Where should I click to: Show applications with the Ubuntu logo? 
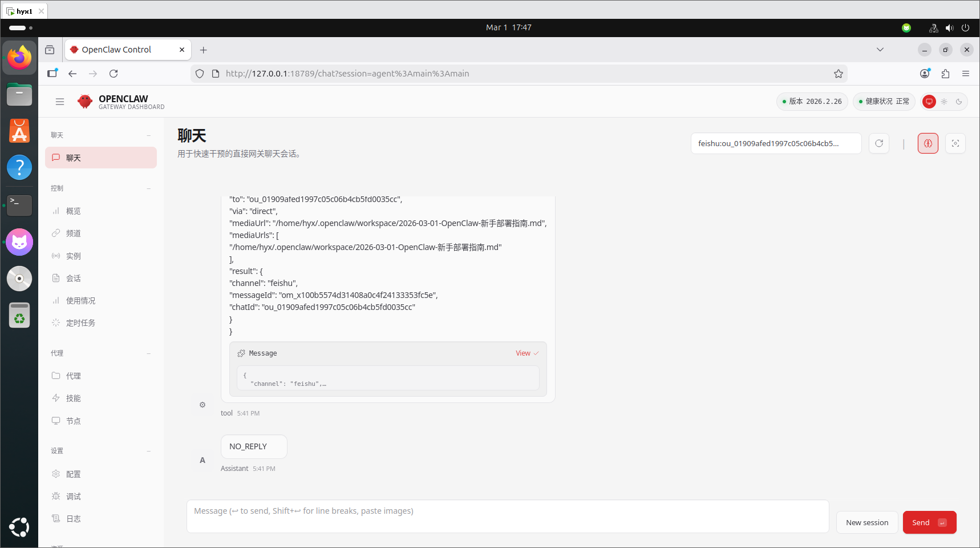[19, 527]
